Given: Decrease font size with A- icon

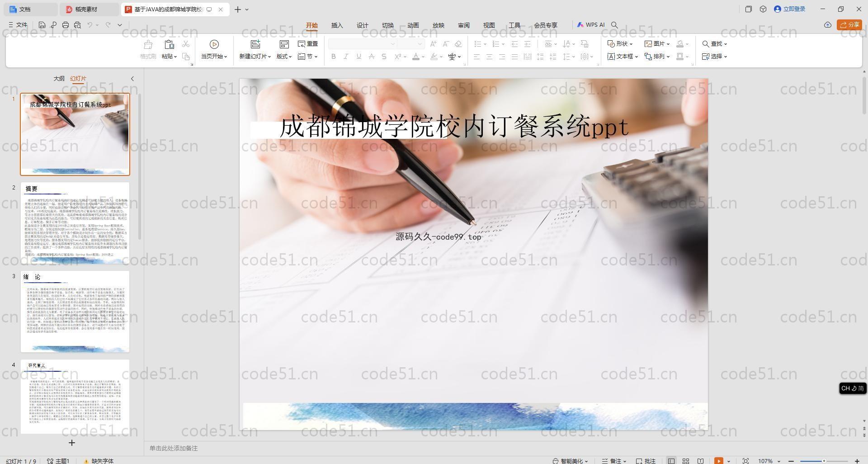Looking at the screenshot, I should (446, 44).
